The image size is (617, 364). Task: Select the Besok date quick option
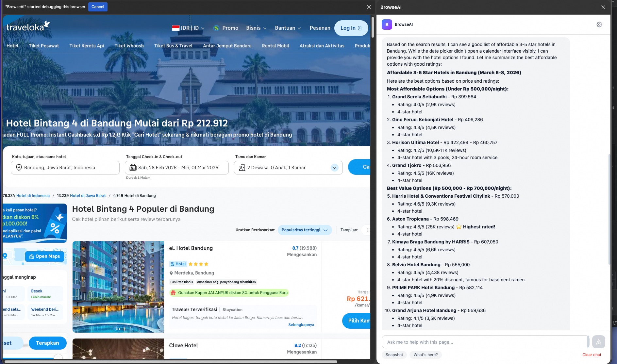tap(45, 294)
